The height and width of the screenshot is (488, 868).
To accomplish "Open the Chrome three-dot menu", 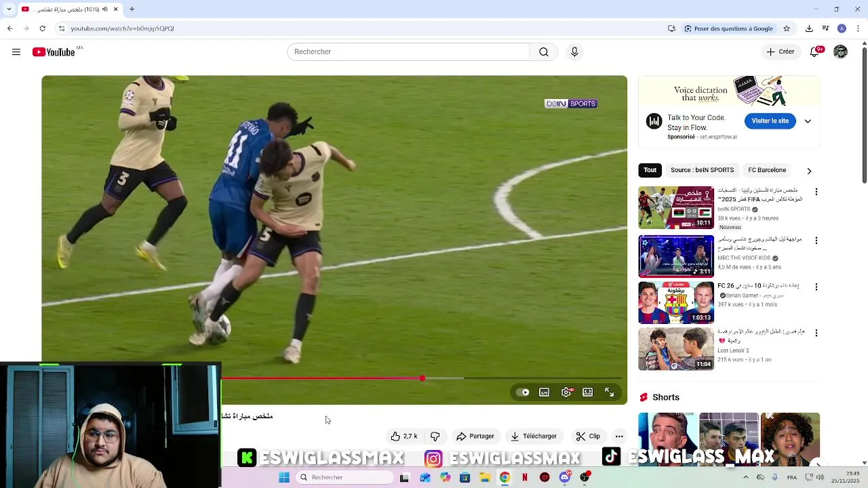I will pyautogui.click(x=858, y=28).
